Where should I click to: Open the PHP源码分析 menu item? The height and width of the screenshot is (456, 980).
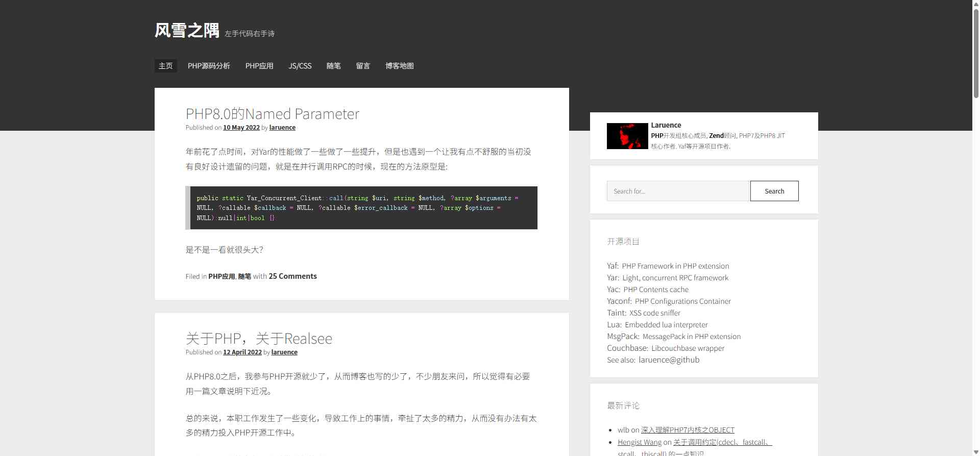(x=209, y=66)
